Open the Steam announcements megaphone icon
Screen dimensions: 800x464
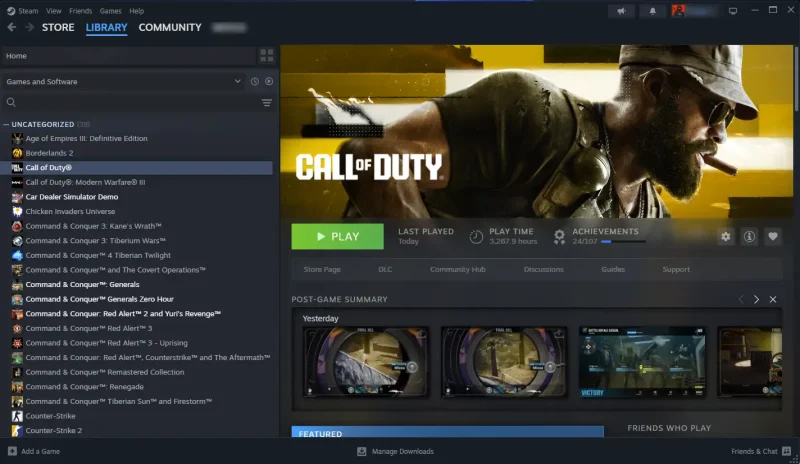[x=621, y=11]
